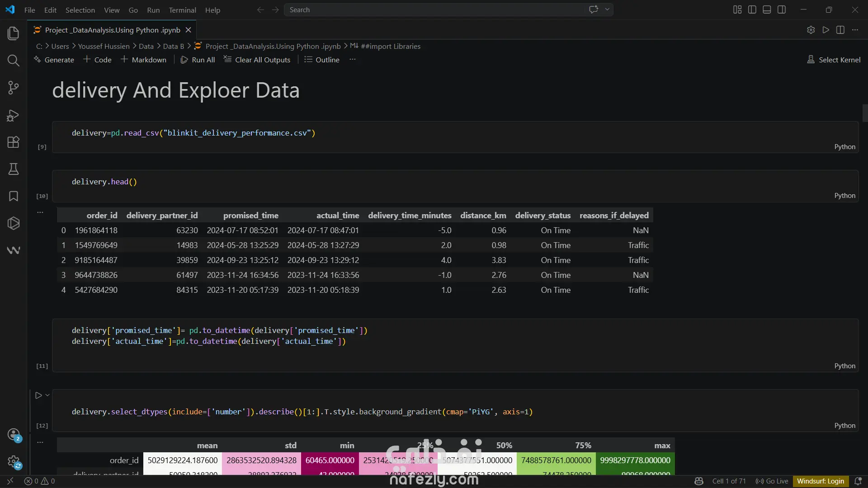The width and height of the screenshot is (868, 488).
Task: Open the chat dropdown arrow next to Copilot
Action: click(607, 9)
